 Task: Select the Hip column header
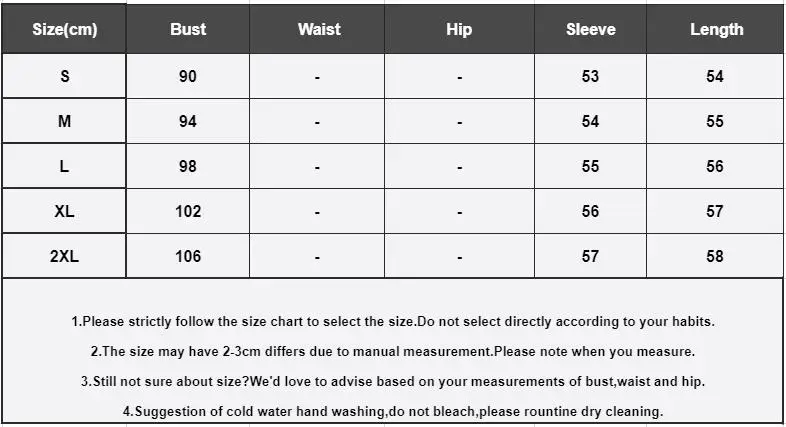tap(459, 29)
